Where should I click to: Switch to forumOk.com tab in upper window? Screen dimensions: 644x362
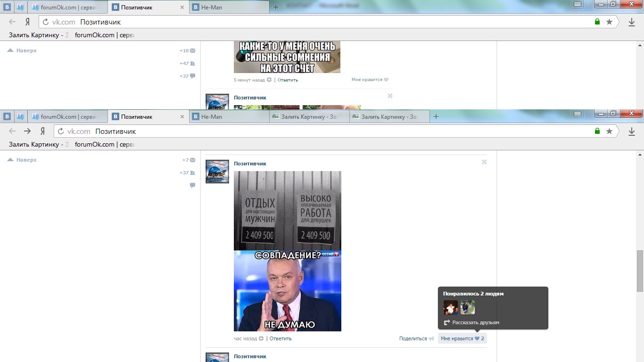click(67, 7)
